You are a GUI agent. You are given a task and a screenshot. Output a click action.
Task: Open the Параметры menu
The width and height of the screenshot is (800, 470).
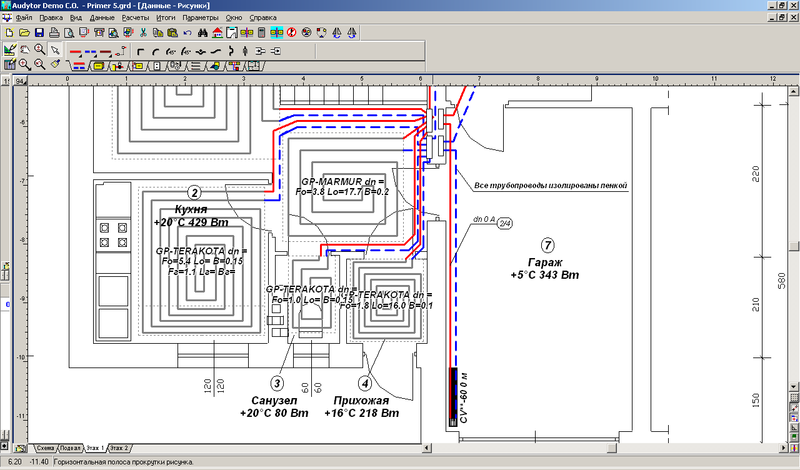click(x=201, y=18)
